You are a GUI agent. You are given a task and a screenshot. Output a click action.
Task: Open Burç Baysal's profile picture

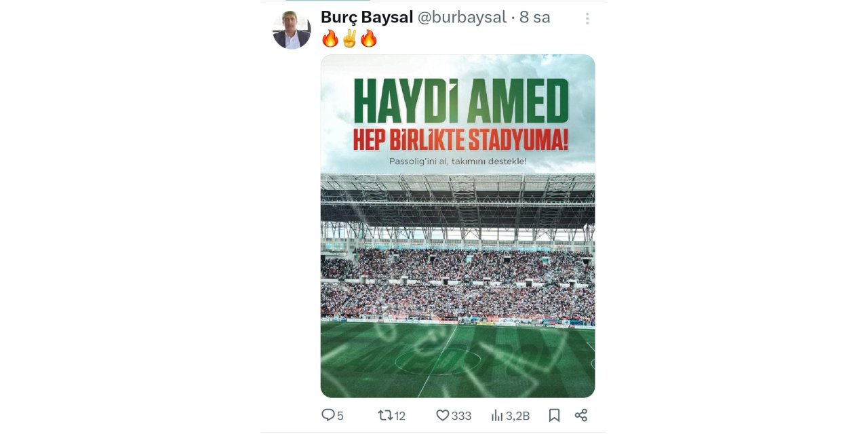coord(292,30)
